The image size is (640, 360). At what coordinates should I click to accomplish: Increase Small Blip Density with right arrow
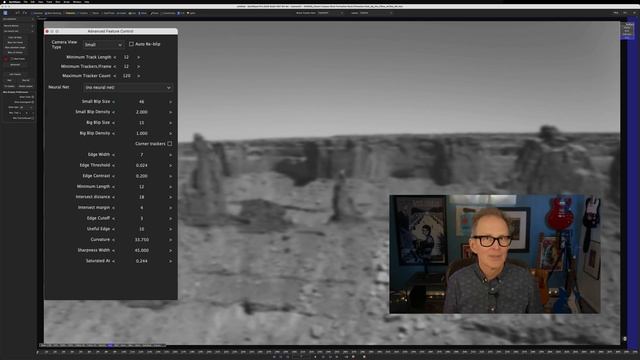click(x=170, y=112)
